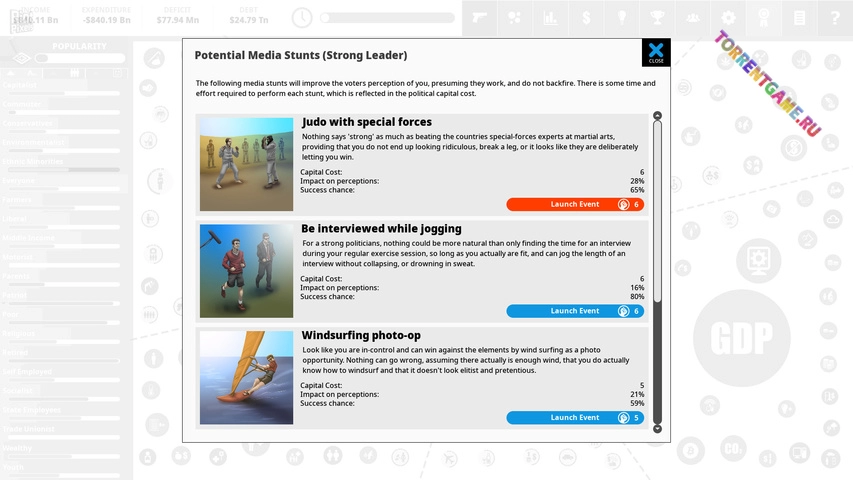Open the help question mark icon

tap(834, 17)
